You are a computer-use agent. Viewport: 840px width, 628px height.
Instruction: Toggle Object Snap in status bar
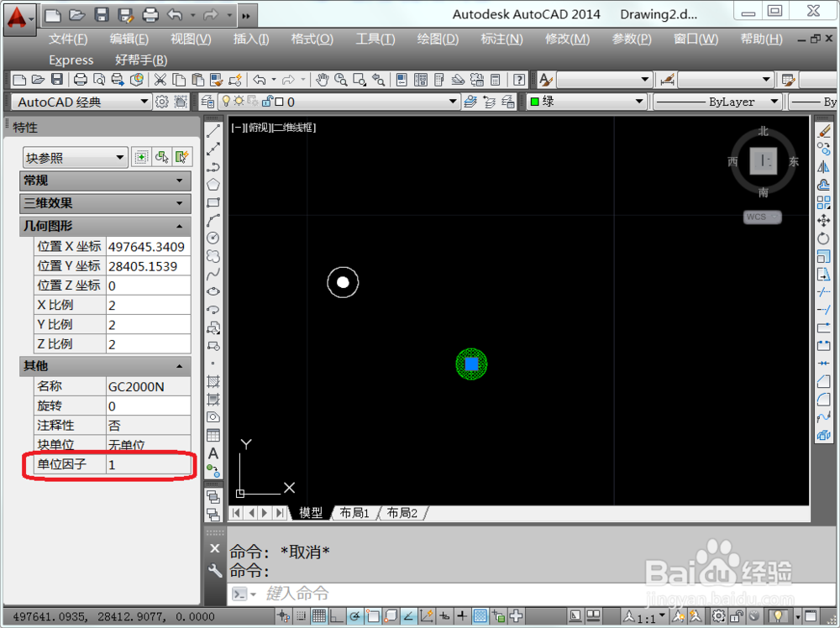[373, 616]
